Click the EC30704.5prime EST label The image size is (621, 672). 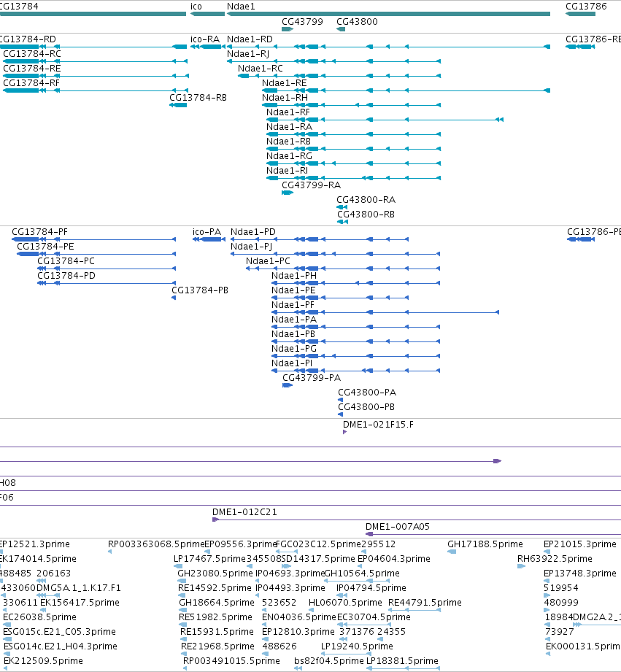[374, 617]
